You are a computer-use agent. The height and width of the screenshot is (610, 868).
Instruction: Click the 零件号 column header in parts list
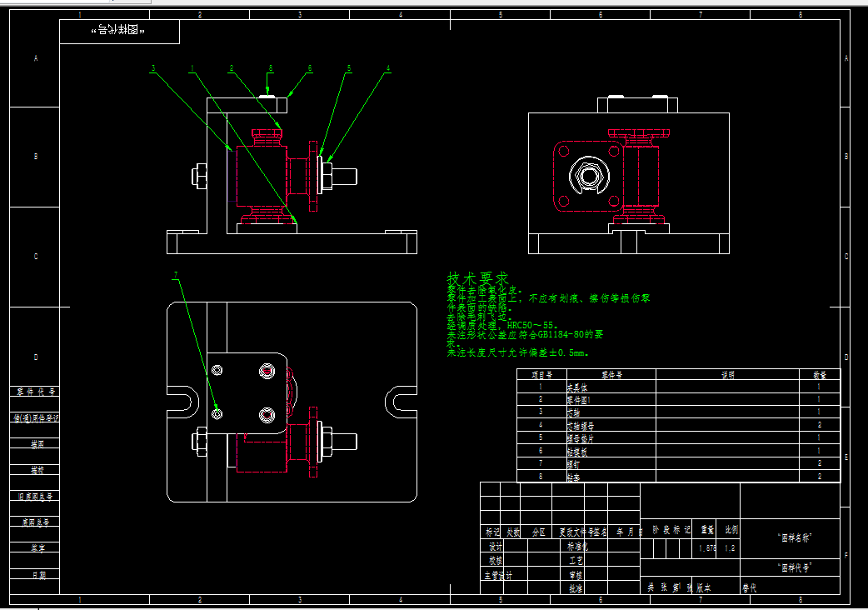pyautogui.click(x=611, y=375)
